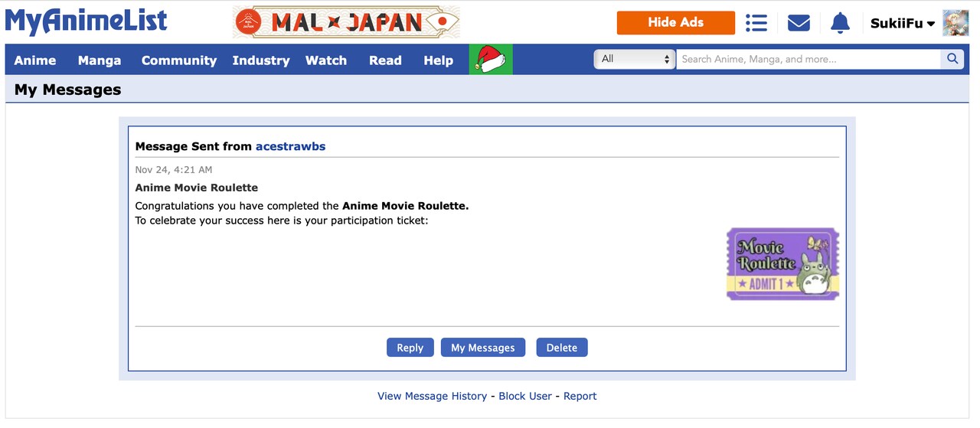Click the MyAnimeList logo
Screen dimensions: 980x428
point(87,21)
